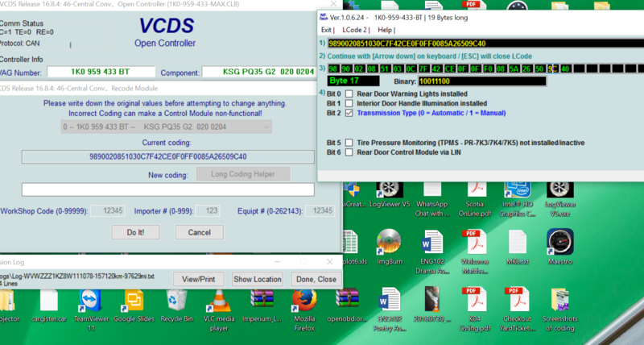Open the Exit menu in LCode
Viewport: 644px width, 345px height.
tap(326, 30)
